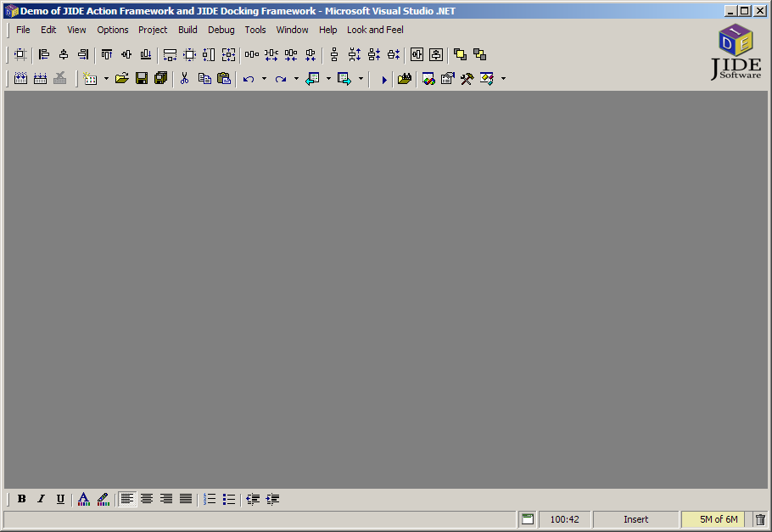Toggle numbered list formatting
Screen dimensions: 772x532
point(210,499)
